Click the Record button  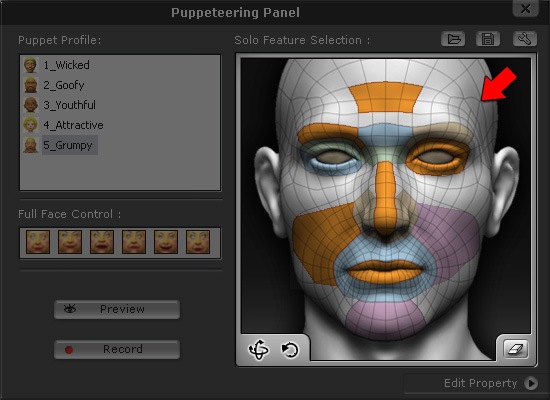tap(117, 349)
